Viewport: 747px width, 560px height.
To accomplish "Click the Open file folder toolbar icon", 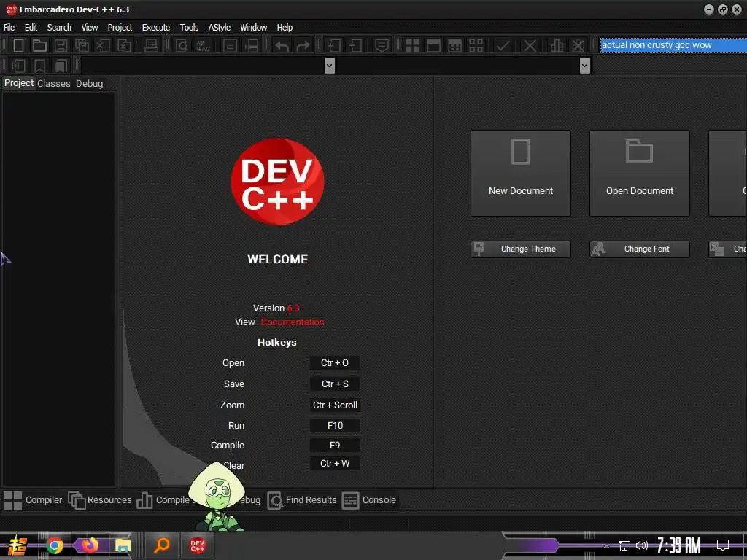I will [39, 46].
